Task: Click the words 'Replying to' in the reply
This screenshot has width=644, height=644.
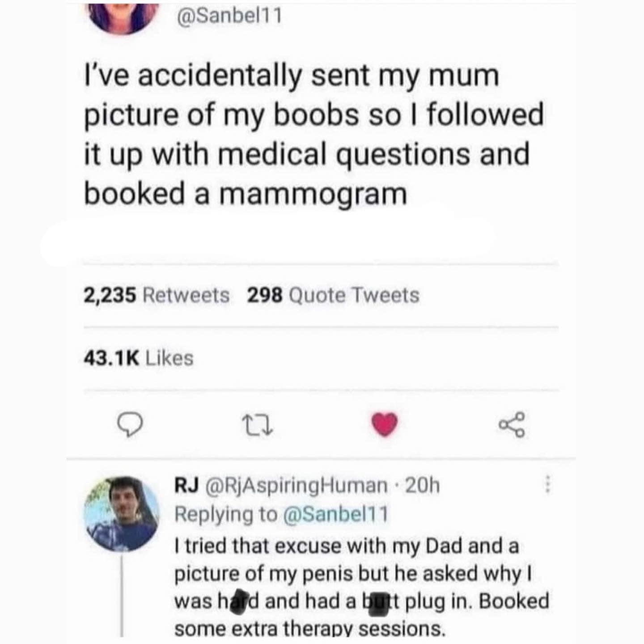Action: coord(225,514)
